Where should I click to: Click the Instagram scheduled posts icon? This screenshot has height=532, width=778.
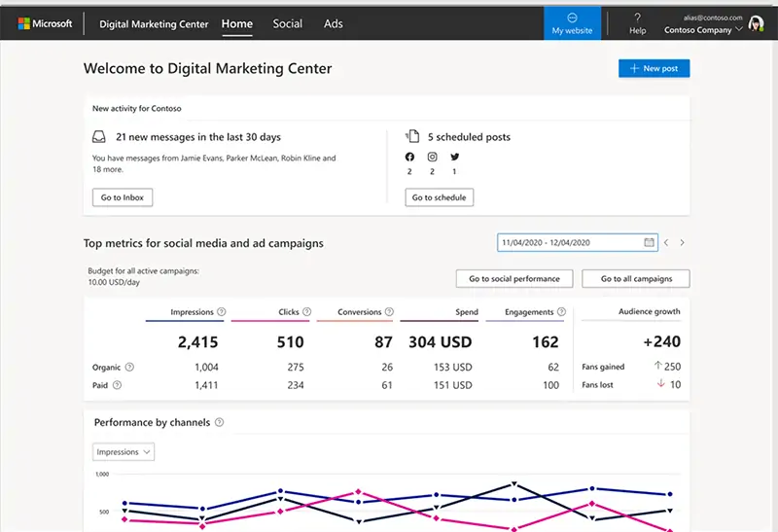point(432,157)
